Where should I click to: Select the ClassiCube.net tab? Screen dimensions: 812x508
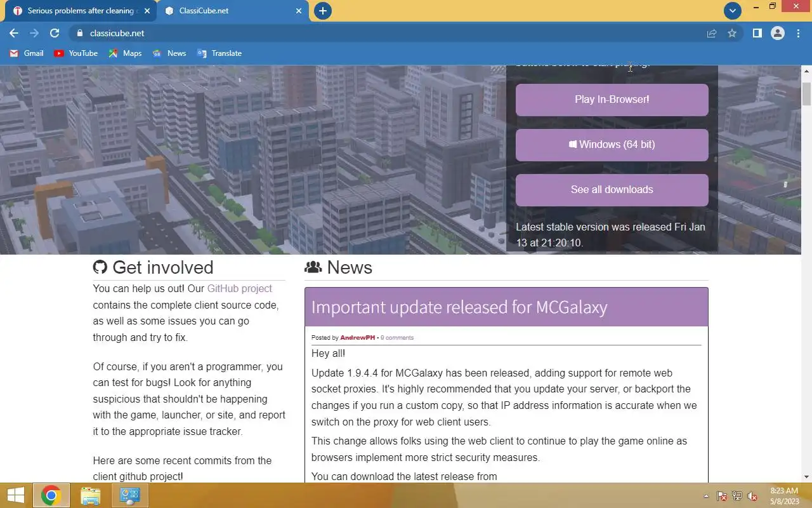point(233,11)
